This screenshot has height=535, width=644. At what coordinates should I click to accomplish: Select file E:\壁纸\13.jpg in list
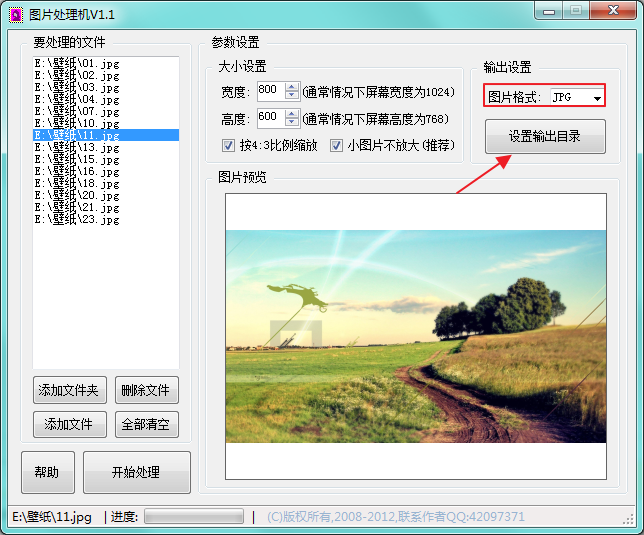(106, 147)
